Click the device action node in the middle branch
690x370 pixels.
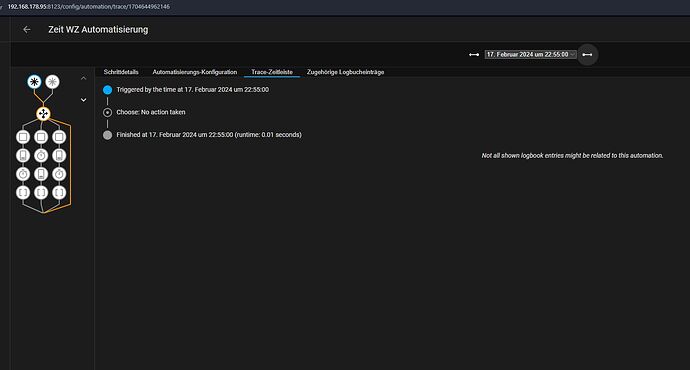tap(41, 174)
